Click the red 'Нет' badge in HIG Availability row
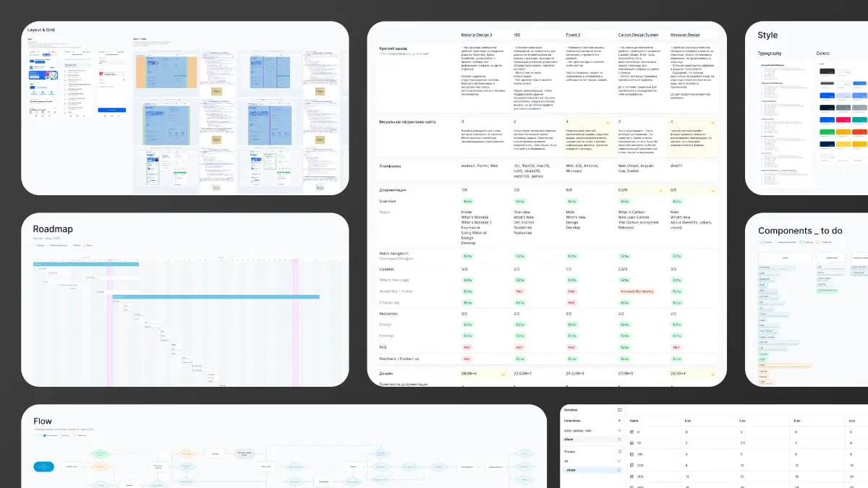Viewport: 868px width, 488px height. [x=519, y=291]
